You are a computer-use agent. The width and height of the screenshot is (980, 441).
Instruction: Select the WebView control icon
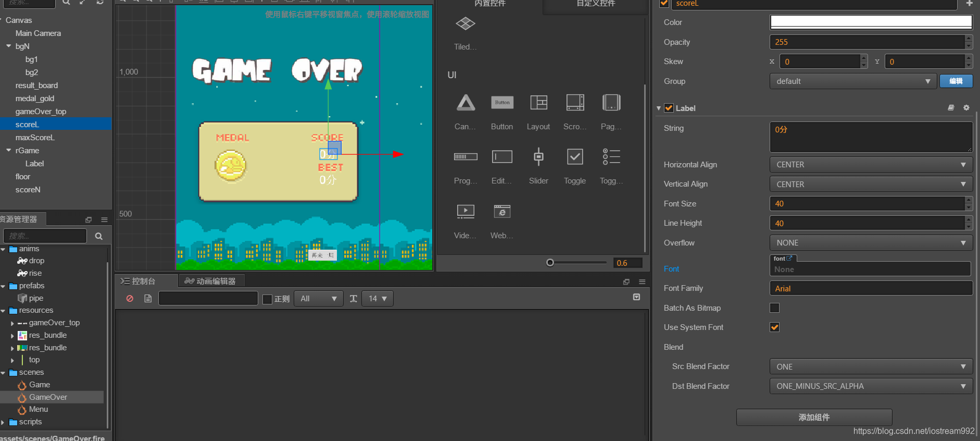click(x=502, y=211)
